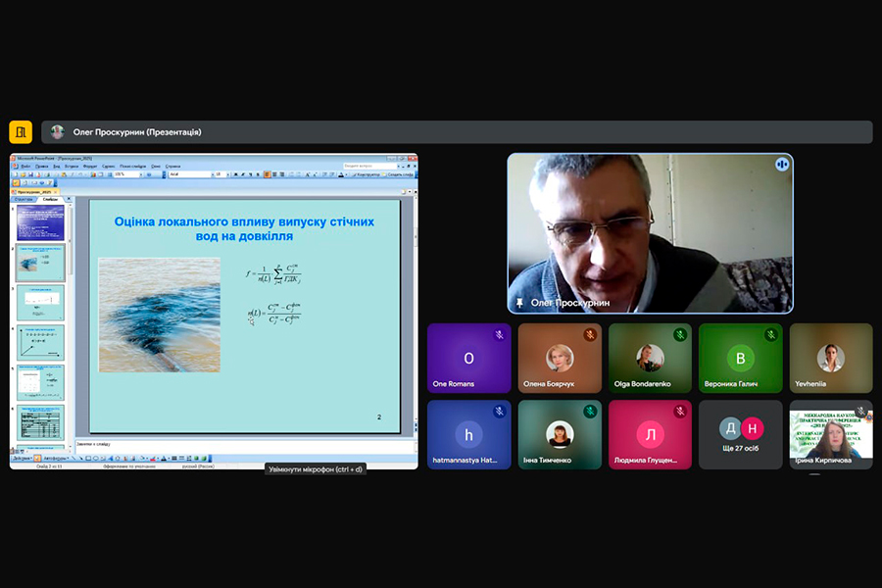
Task: Click the yellow Meet room icon
Action: 21,132
